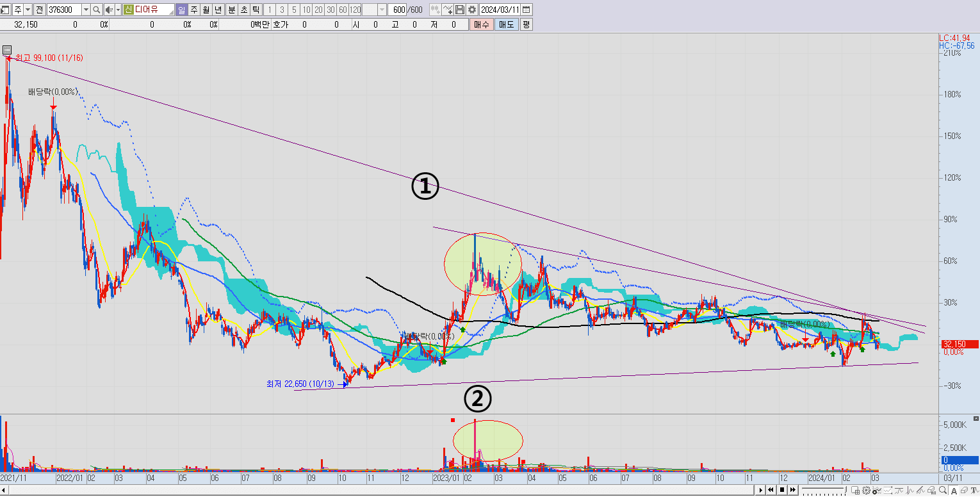The width and height of the screenshot is (980, 497).
Task: Click the rewind button in replay controls
Action: point(771,490)
